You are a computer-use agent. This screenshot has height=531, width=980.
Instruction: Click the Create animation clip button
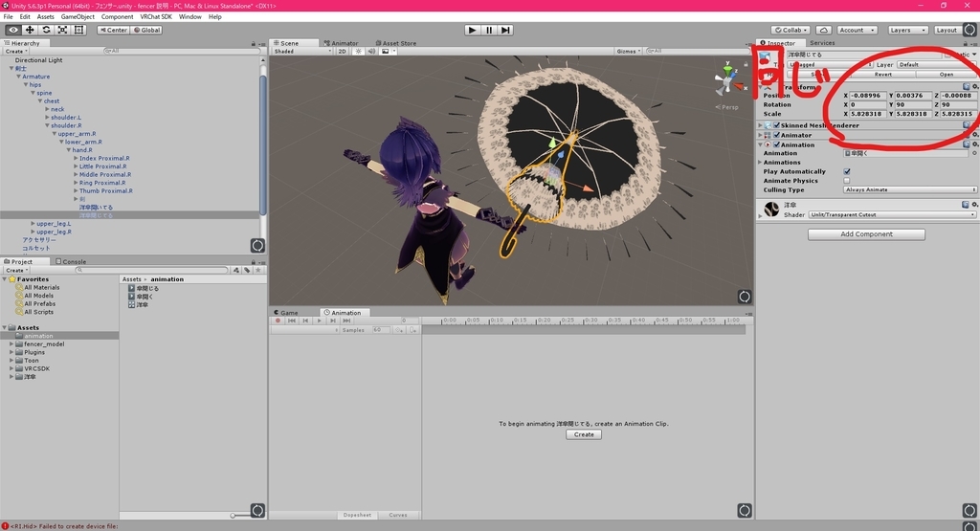(x=584, y=434)
